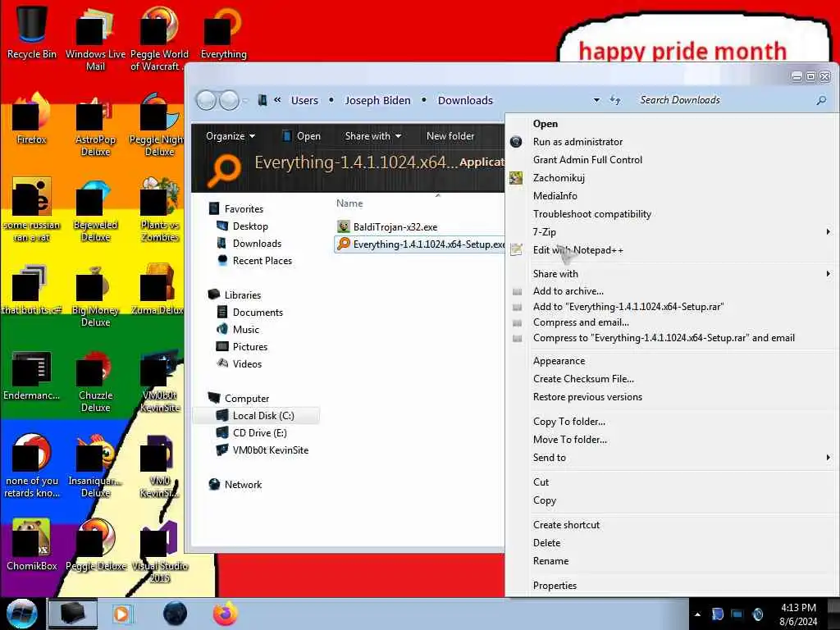Select Peggle World of Warcraft desktop icon
The width and height of the screenshot is (840, 630).
coord(159,39)
